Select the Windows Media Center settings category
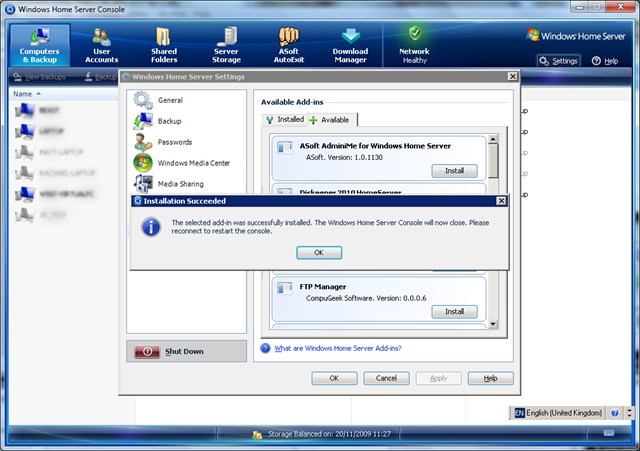The width and height of the screenshot is (640, 451). pos(193,163)
